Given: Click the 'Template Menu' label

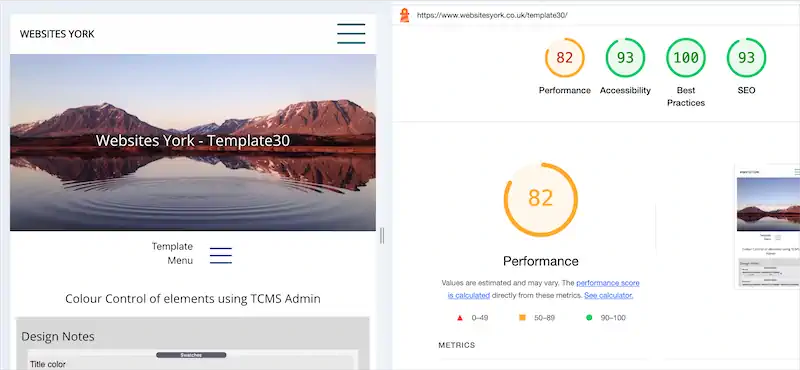Looking at the screenshot, I should point(172,254).
